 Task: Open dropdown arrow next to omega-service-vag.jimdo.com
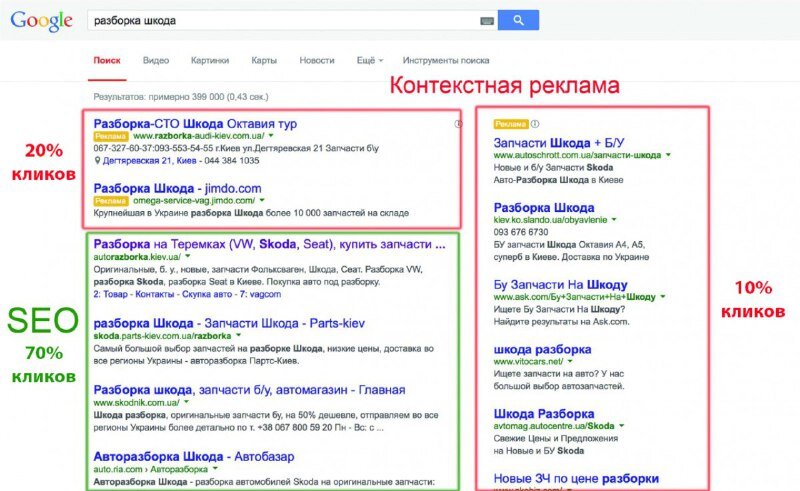pos(262,201)
